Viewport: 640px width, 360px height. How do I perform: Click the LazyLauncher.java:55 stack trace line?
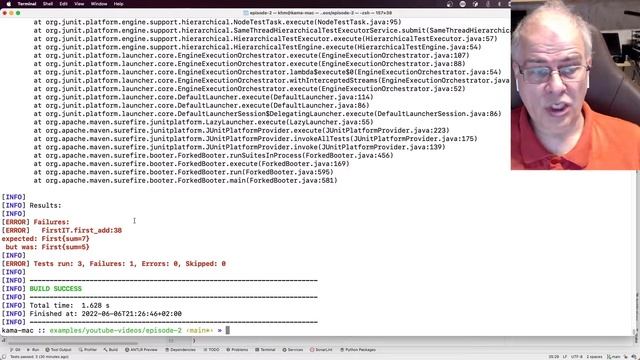203,122
